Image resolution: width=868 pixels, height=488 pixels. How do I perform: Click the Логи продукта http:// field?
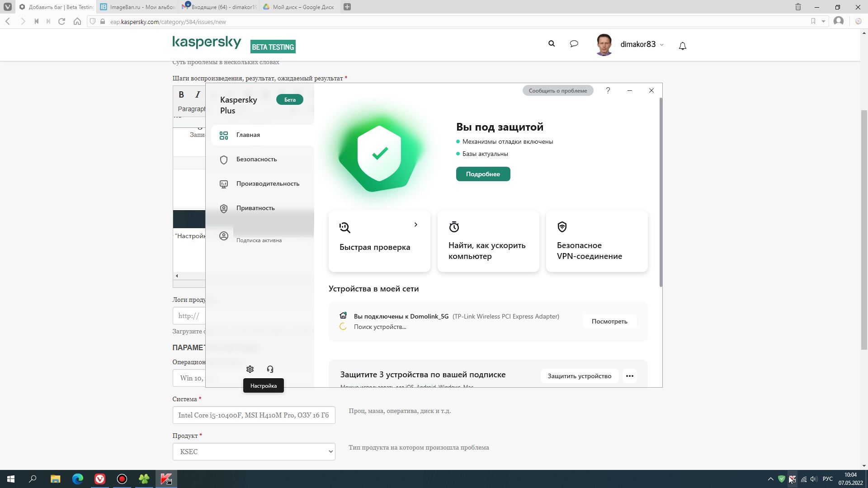[x=189, y=316]
